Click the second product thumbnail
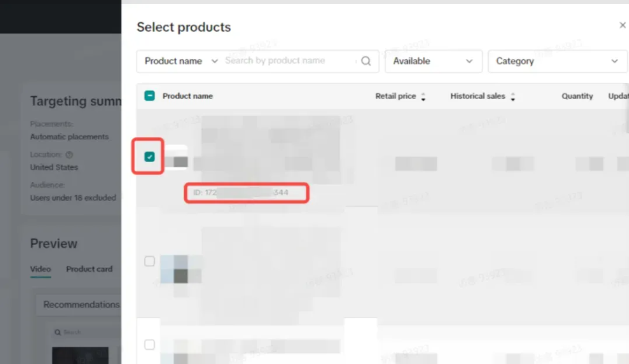The width and height of the screenshot is (629, 364). pos(180,270)
